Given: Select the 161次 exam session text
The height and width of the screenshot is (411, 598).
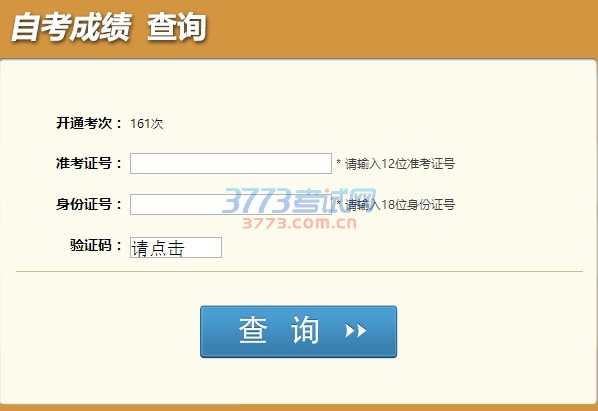Looking at the screenshot, I should pos(147,124).
